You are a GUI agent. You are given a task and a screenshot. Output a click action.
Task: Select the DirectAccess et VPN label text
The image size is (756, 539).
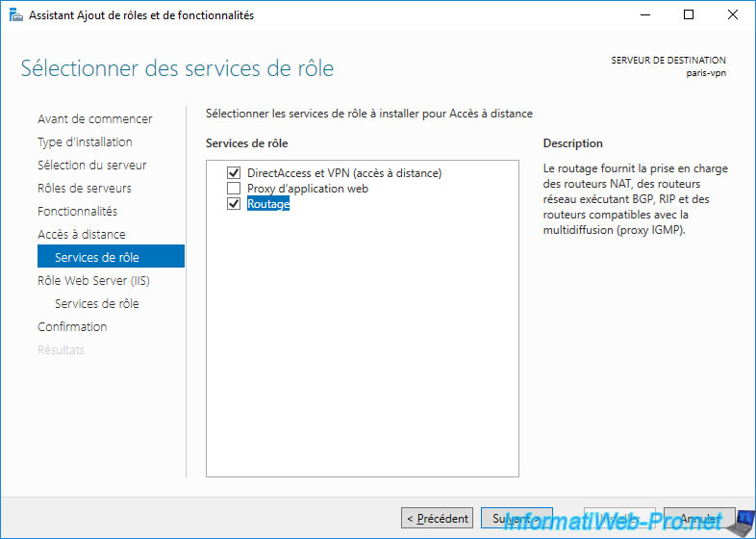343,173
